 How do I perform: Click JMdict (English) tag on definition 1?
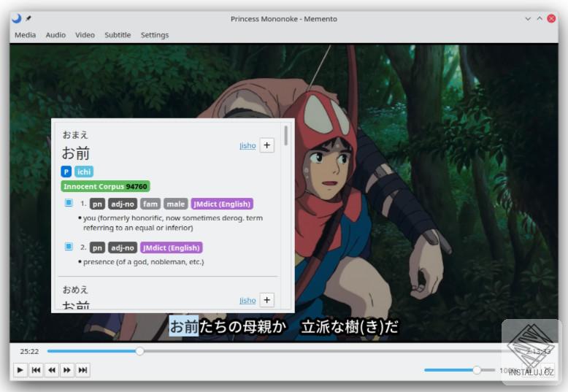222,204
